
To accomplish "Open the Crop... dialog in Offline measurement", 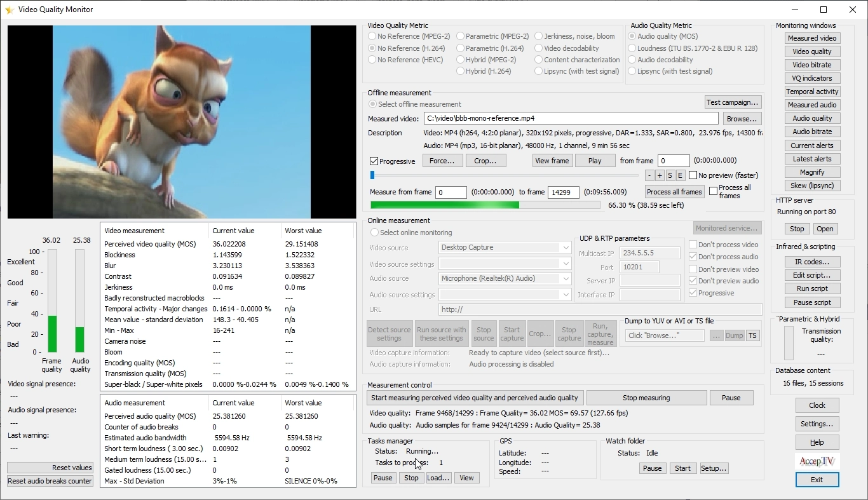I will (485, 161).
